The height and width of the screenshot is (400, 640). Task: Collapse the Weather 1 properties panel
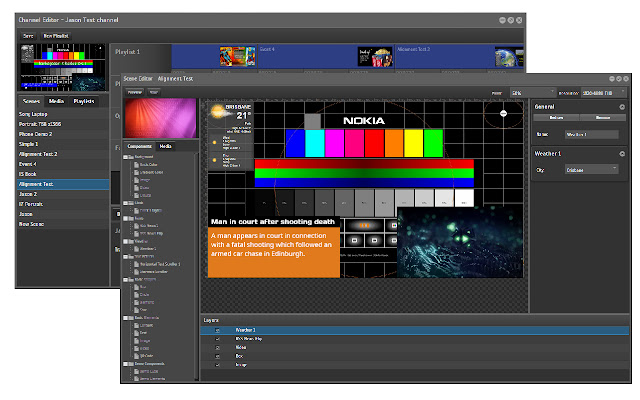622,154
